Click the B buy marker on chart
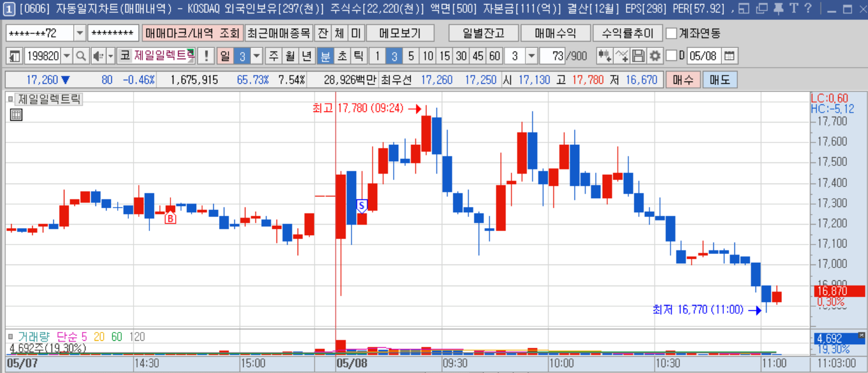This screenshot has height=373, width=868. 170,218
